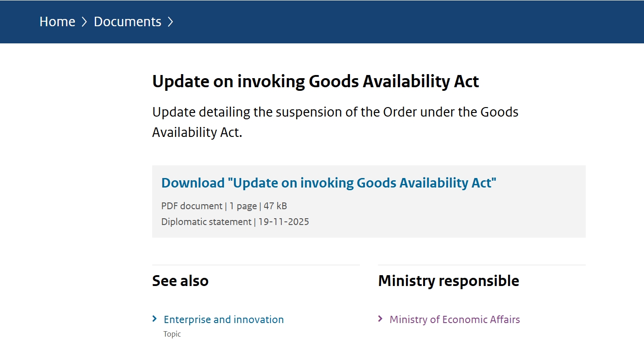Visit the Ministry of Economic Affairs link
This screenshot has height=347, width=644.
click(x=454, y=319)
